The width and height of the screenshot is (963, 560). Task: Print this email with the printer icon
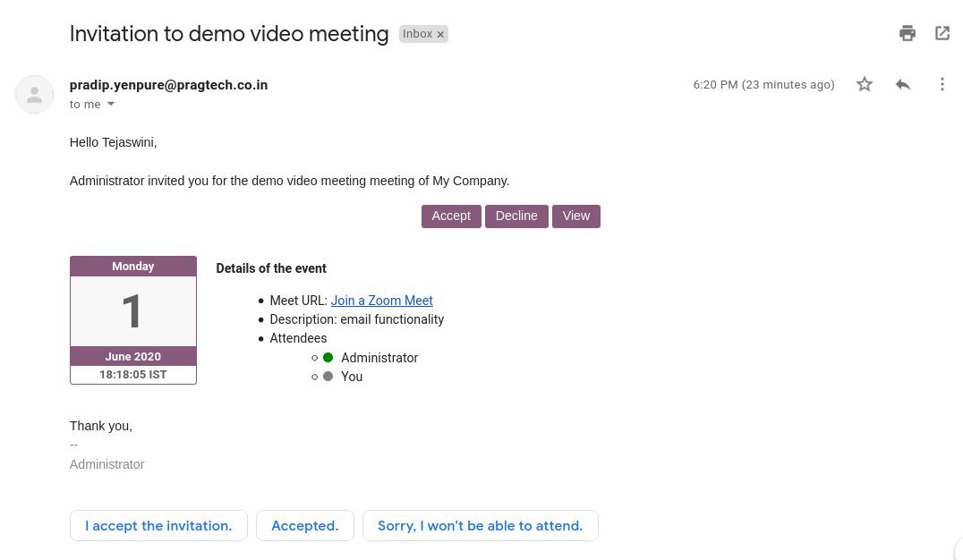907,34
